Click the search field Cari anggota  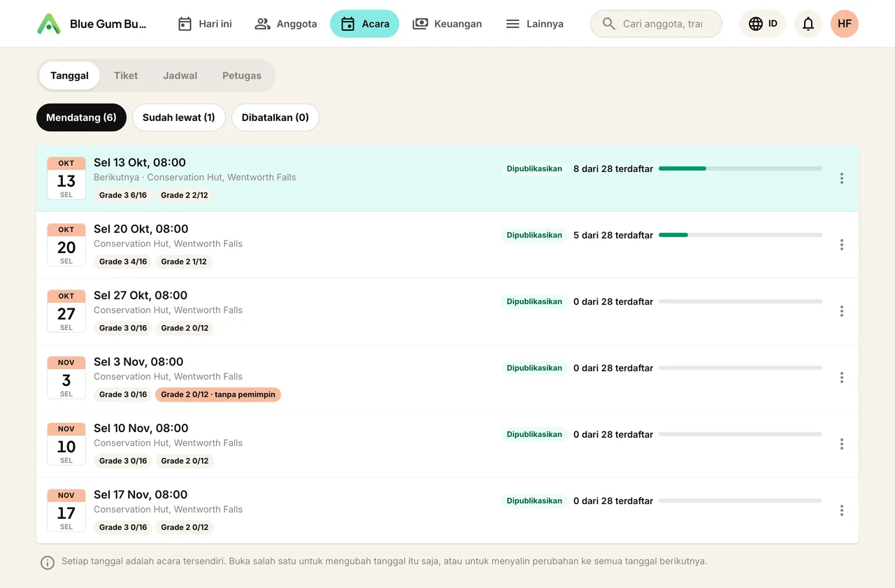coord(656,24)
